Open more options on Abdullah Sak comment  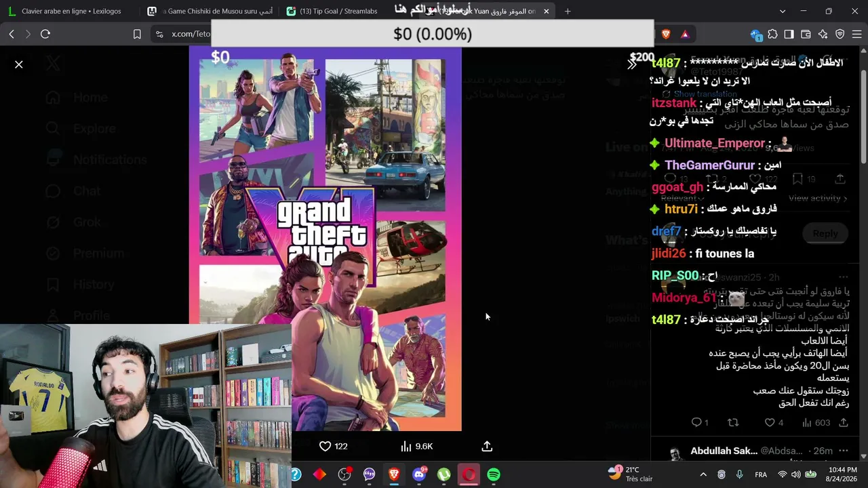[844, 451]
